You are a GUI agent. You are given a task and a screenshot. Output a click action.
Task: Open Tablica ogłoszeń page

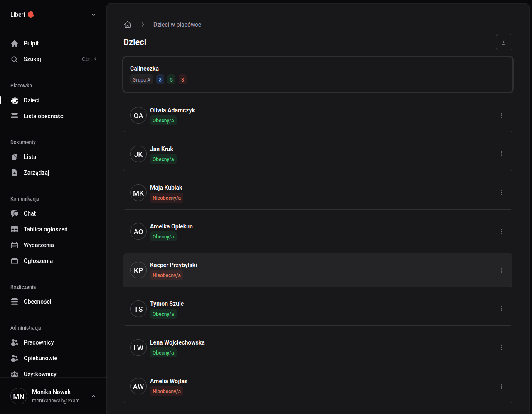[x=45, y=229]
